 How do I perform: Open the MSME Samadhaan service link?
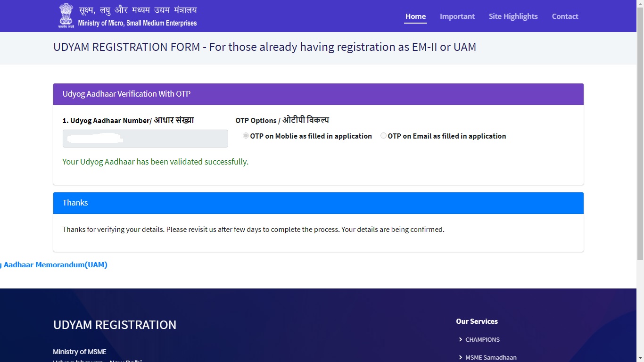(491, 357)
